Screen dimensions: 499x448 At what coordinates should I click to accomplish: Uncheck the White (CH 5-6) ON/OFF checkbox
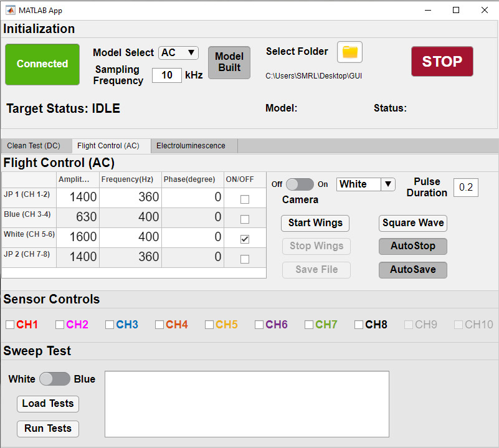[245, 237]
